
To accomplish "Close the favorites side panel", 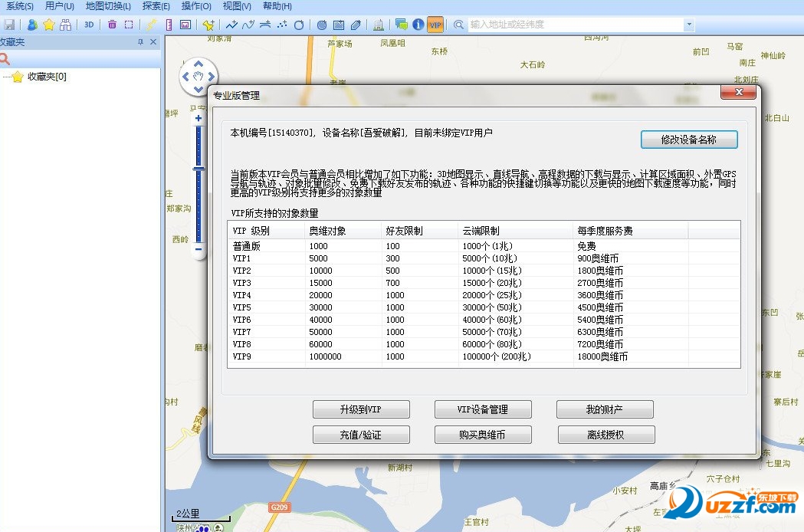I will 153,42.
